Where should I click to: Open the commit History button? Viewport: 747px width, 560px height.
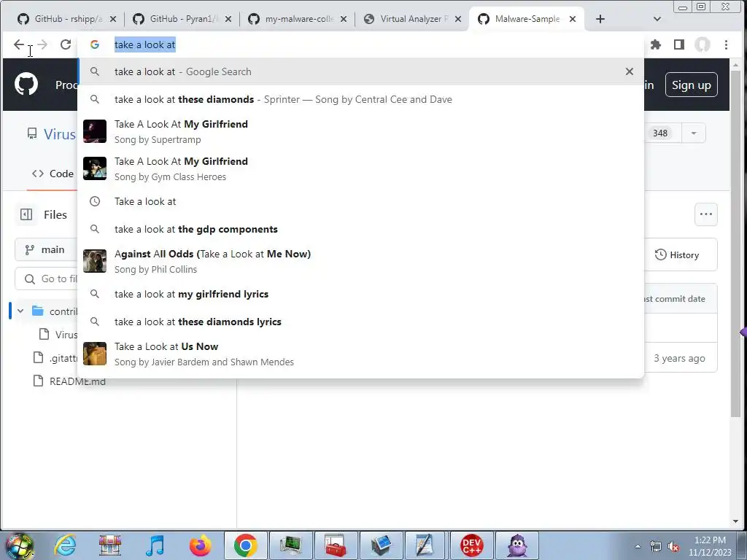pos(677,254)
